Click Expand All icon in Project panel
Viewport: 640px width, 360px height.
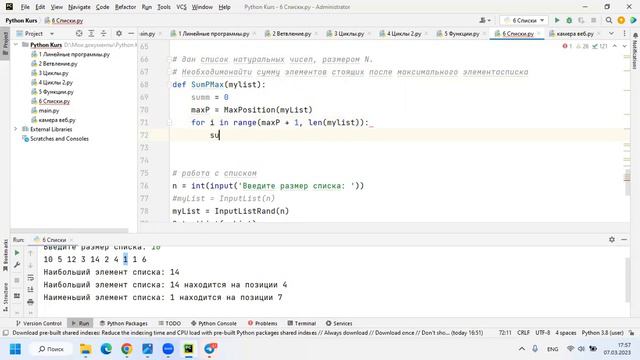pos(91,33)
